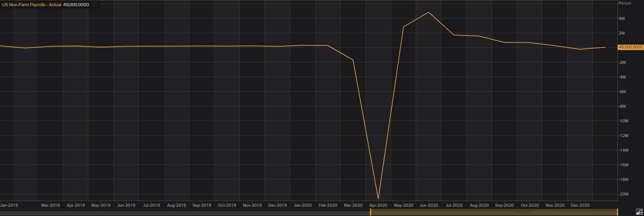Click the Jan-2019 date axis label
Image resolution: width=644 pixels, height=216 pixels.
pyautogui.click(x=9, y=205)
